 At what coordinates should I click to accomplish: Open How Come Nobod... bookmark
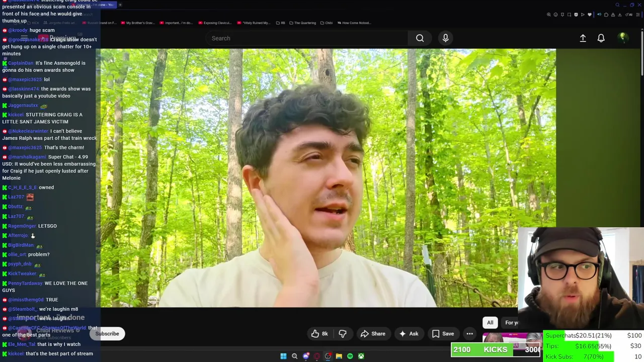pyautogui.click(x=354, y=23)
